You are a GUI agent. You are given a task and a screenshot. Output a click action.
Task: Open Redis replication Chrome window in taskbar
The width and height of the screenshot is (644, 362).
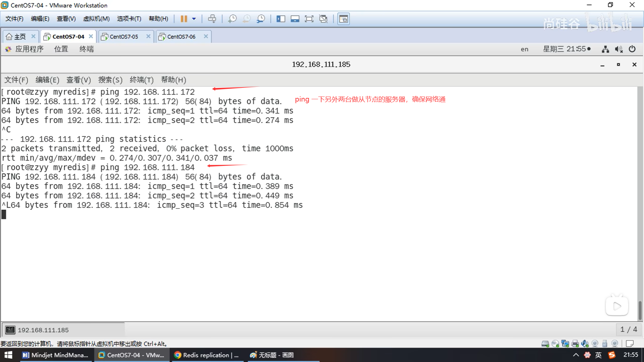click(207, 355)
